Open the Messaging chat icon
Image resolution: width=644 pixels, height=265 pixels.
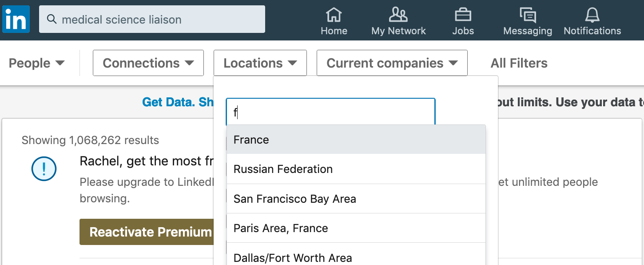528,15
